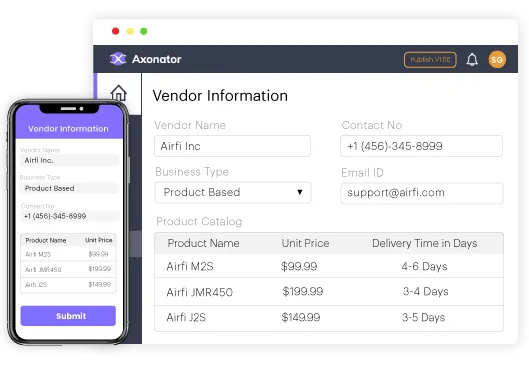Image resolution: width=529 pixels, height=369 pixels.
Task: Select the Airfi JMR450 table row
Action: point(329,292)
